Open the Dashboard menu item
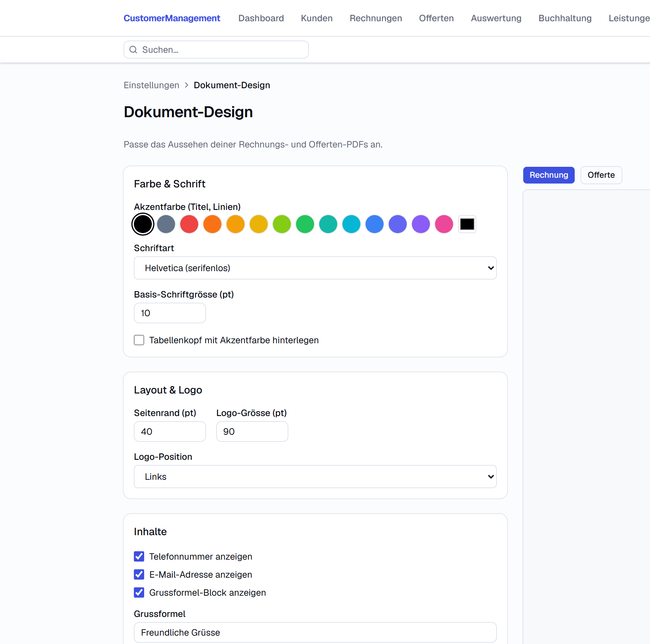This screenshot has width=650, height=644. (261, 18)
